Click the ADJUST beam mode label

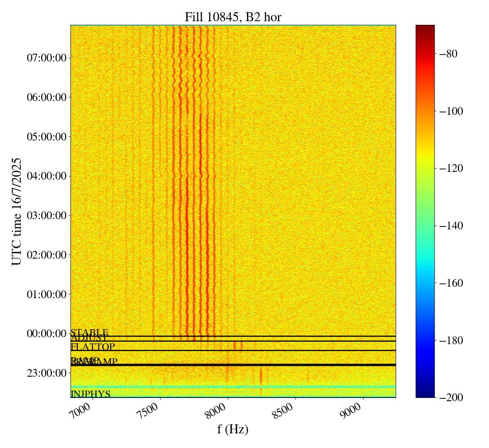point(89,338)
